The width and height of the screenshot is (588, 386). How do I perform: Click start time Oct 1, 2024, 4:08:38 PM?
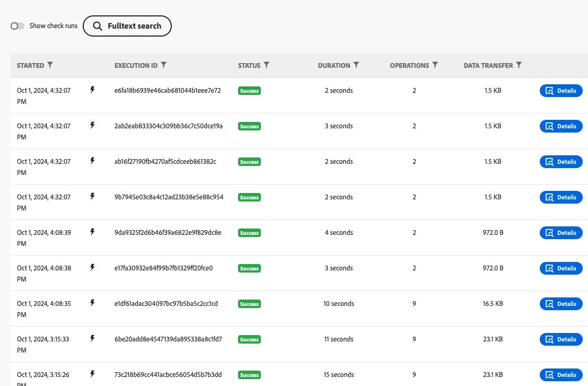point(44,274)
